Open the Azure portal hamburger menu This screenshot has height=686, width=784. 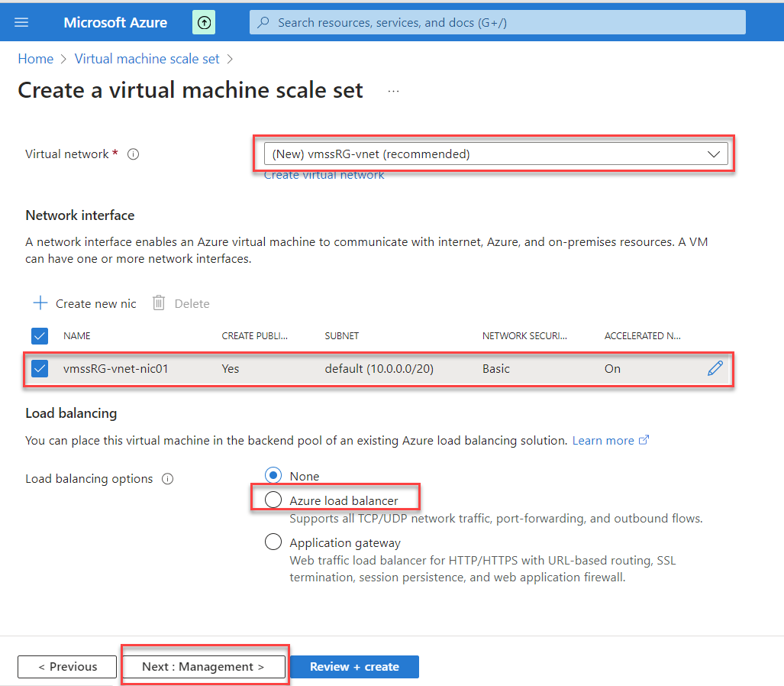coord(21,21)
